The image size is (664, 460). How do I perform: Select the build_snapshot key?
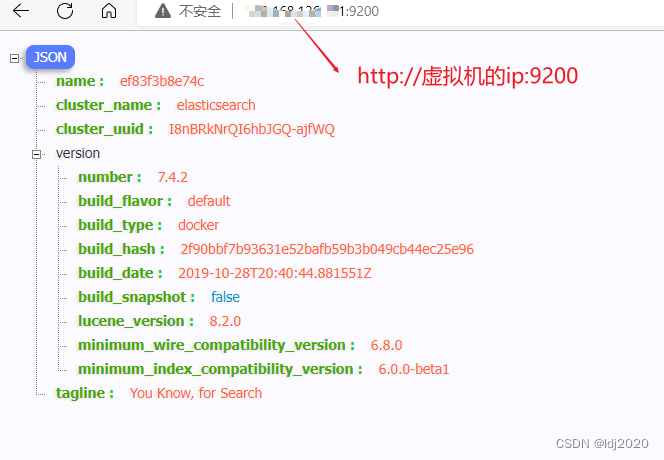136,297
